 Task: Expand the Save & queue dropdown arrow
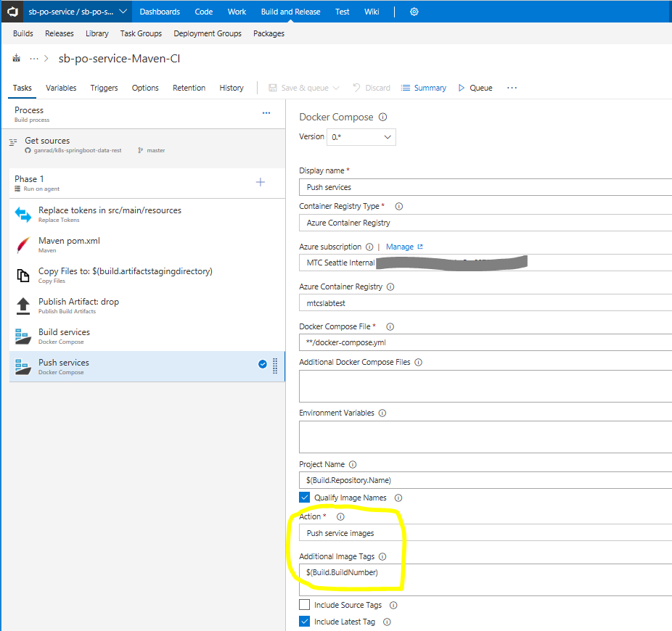336,88
